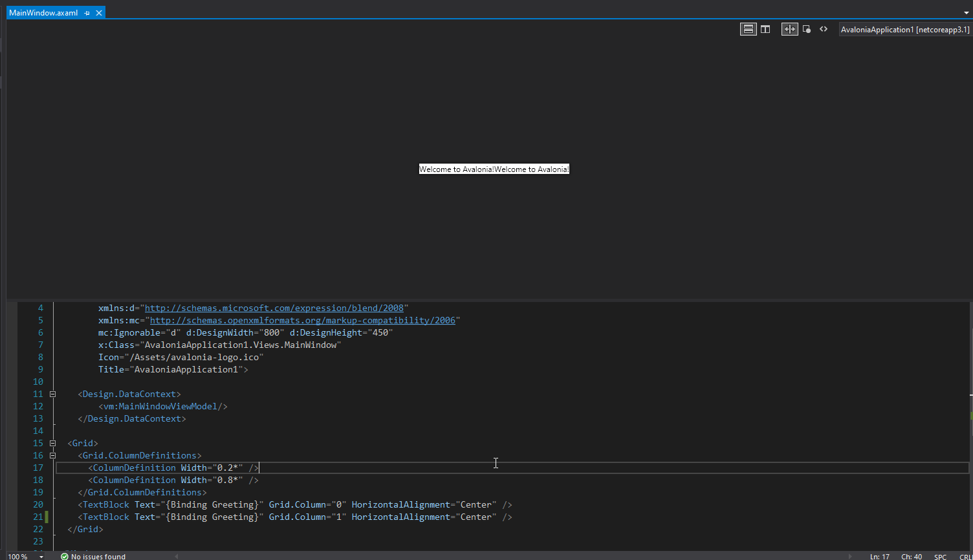973x560 pixels.
Task: Collapse the Grid.ColumnDefinitions node
Action: pyautogui.click(x=52, y=455)
